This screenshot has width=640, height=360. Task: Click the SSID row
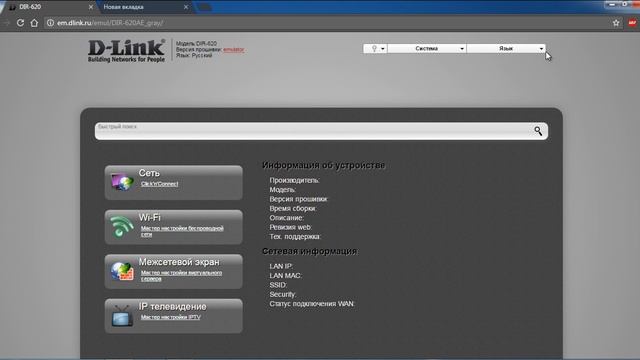click(x=278, y=285)
